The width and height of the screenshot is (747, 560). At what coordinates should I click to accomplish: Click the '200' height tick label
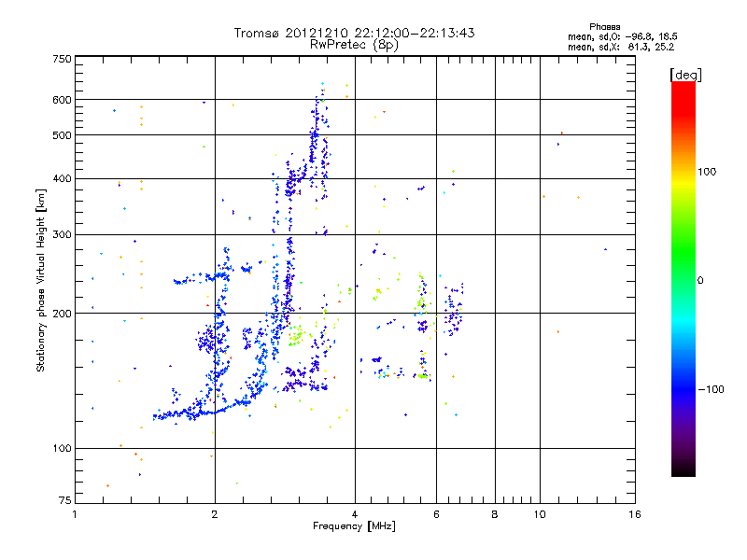62,314
